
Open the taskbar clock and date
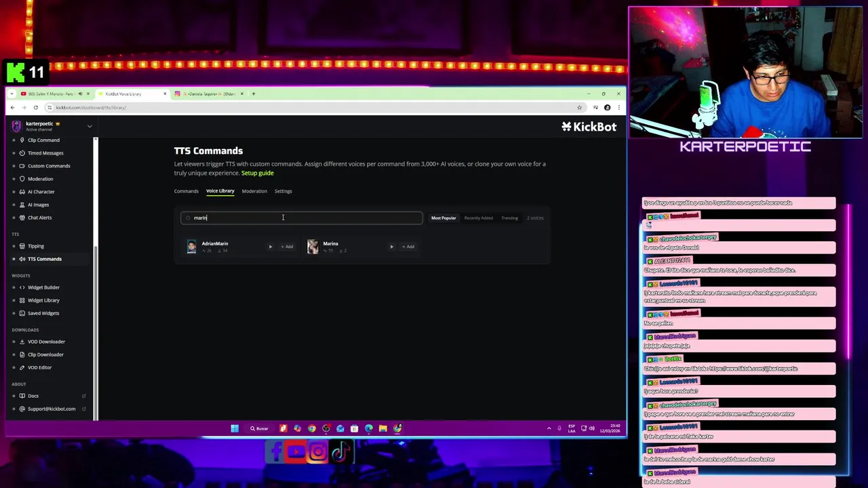609,428
